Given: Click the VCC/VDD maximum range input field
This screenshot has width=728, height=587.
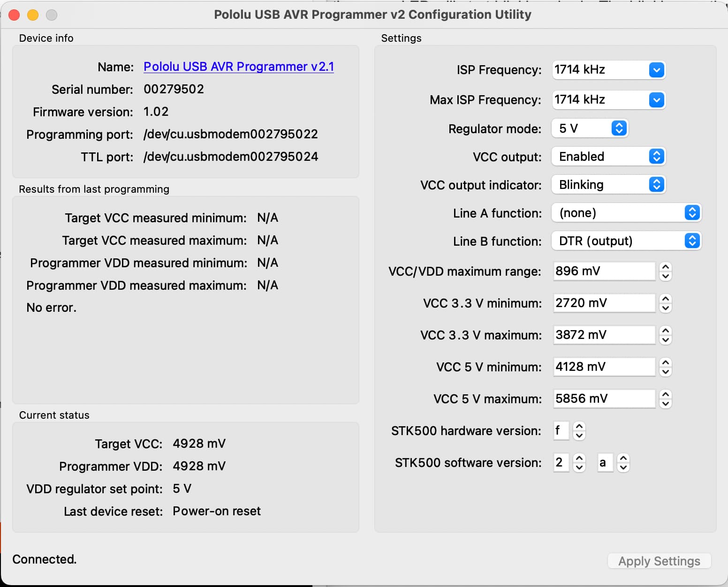Looking at the screenshot, I should [604, 271].
